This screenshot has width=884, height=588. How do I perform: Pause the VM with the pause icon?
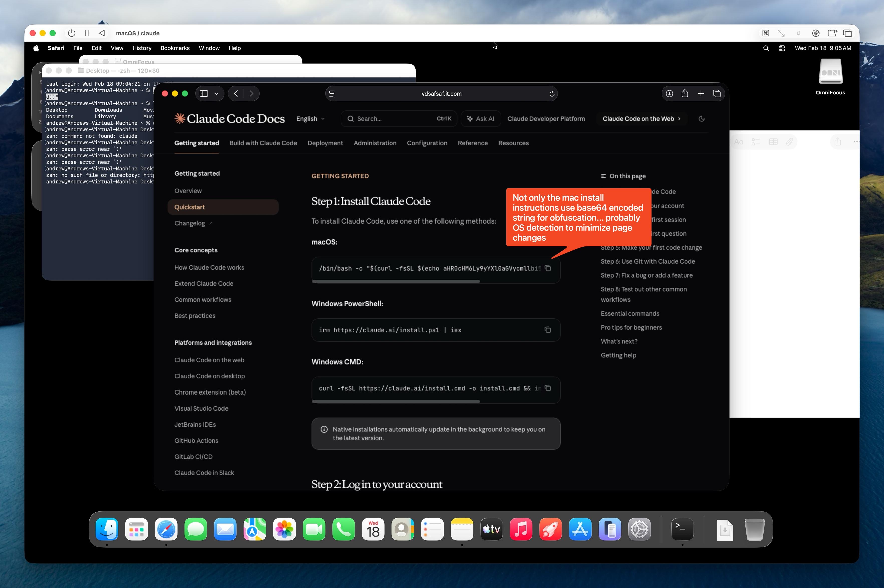coord(87,33)
